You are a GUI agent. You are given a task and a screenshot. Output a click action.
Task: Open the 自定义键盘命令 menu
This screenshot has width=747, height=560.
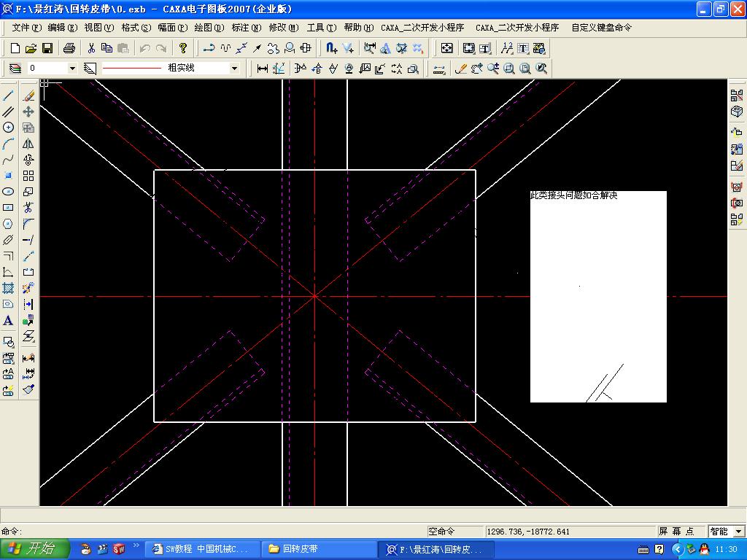pyautogui.click(x=602, y=28)
